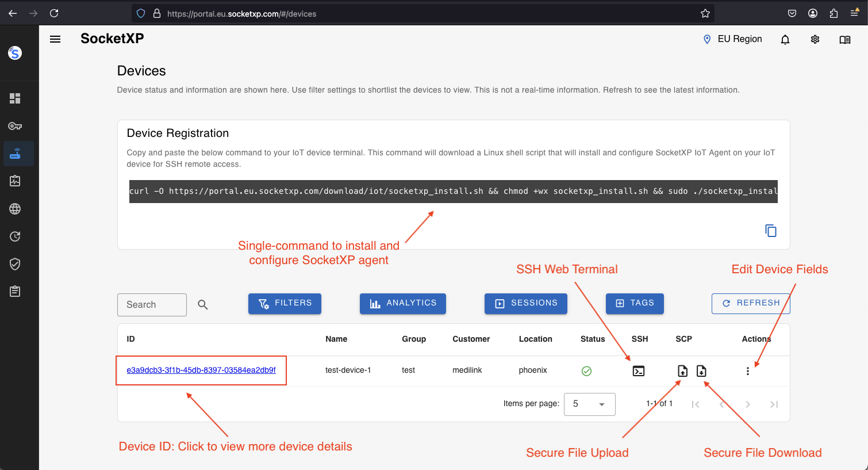The height and width of the screenshot is (470, 868).
Task: Open the Pocket save icon in browser toolbar
Action: point(792,13)
